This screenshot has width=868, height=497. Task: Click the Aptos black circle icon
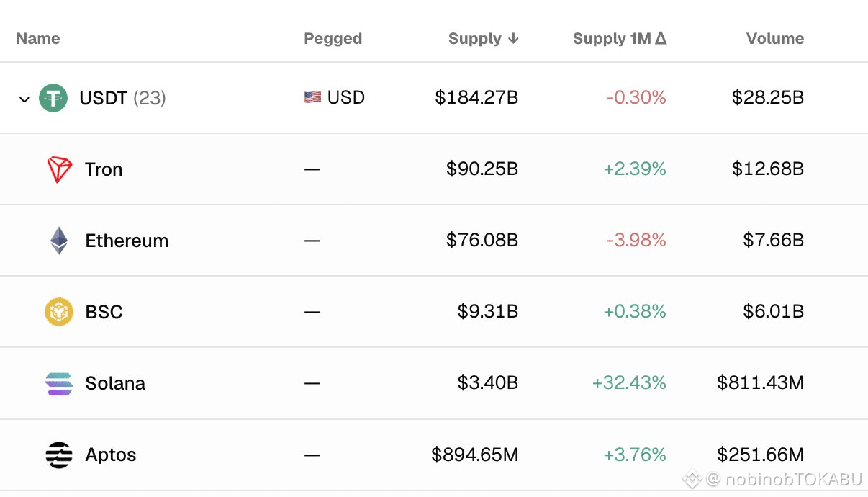[x=59, y=455]
